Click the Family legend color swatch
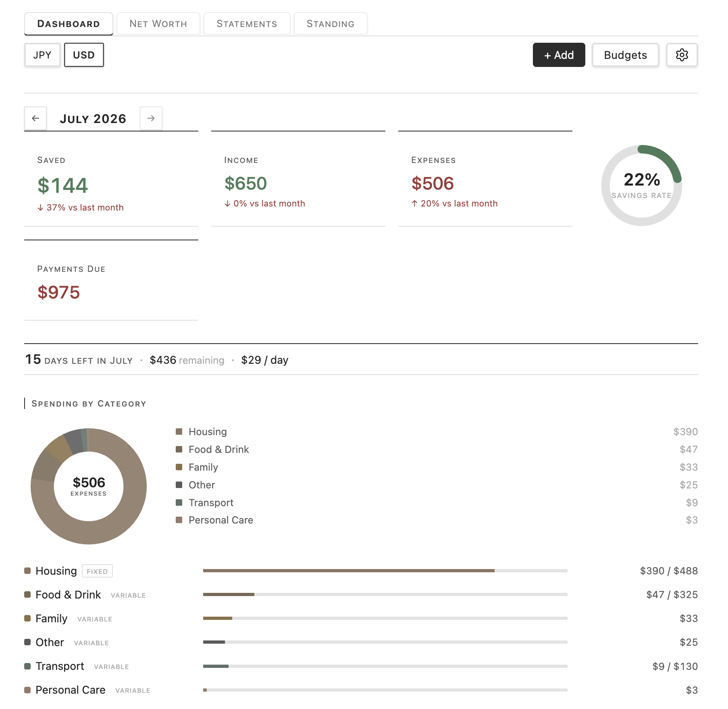The image size is (728, 709). [179, 467]
